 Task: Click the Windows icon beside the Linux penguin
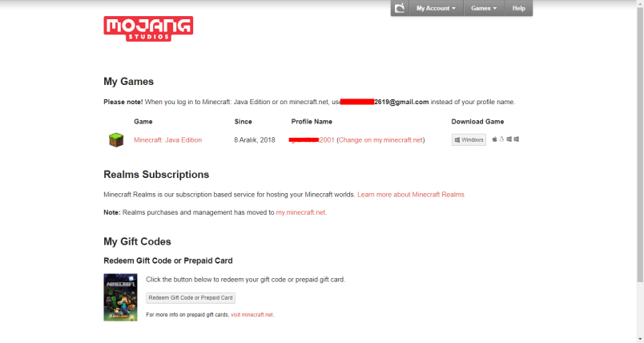(x=509, y=139)
